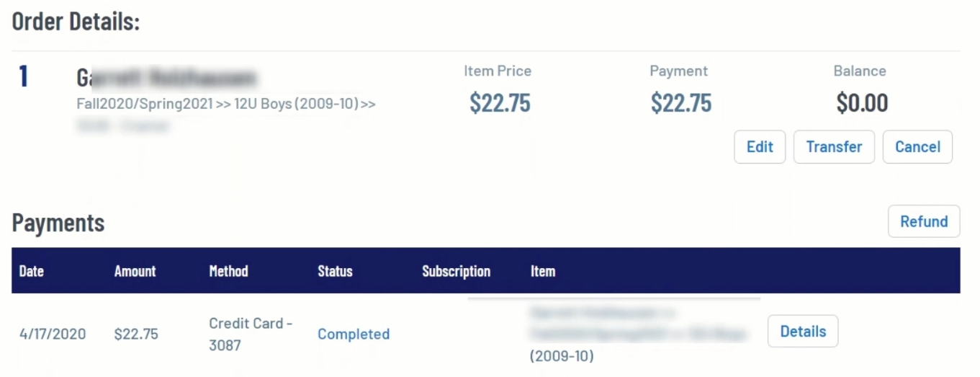Click the $0.00 balance value
This screenshot has height=377, width=980.
[x=862, y=103]
